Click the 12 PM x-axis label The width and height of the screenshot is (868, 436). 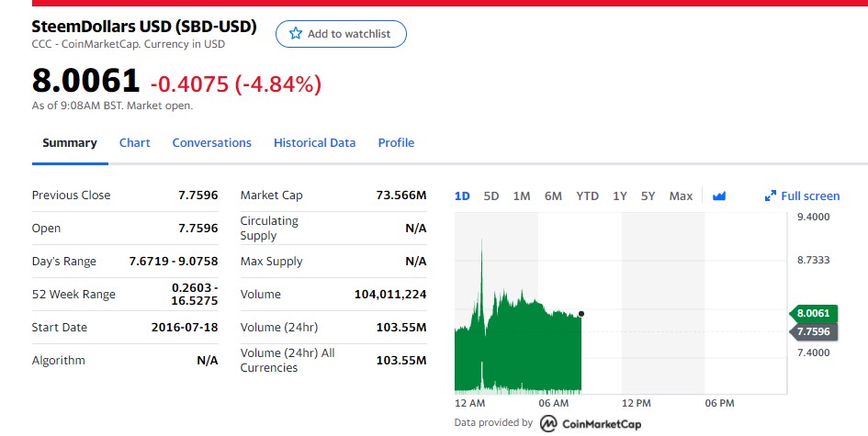(x=636, y=403)
